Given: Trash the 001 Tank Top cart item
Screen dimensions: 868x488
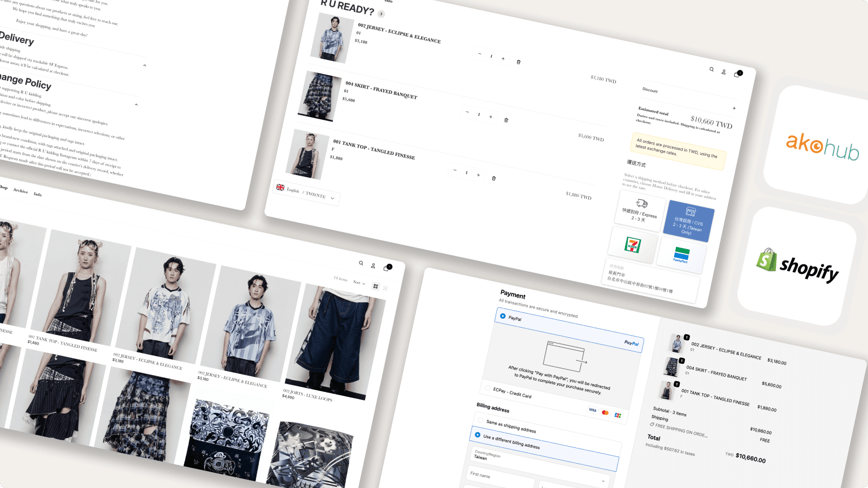Looking at the screenshot, I should click(493, 178).
